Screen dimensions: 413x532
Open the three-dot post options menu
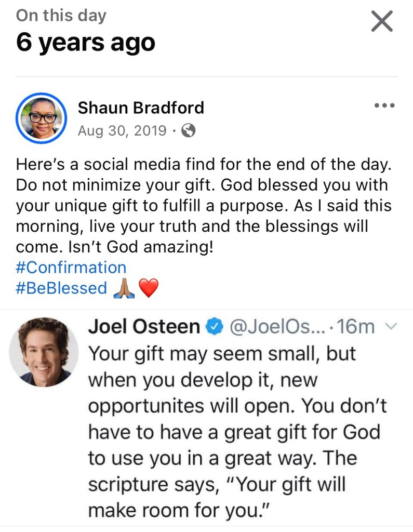384,106
